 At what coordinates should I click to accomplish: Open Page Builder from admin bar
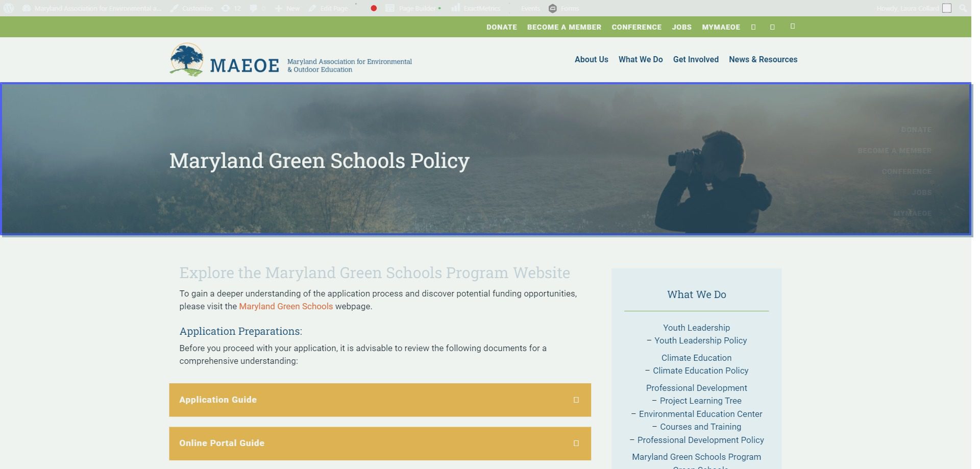pyautogui.click(x=412, y=8)
